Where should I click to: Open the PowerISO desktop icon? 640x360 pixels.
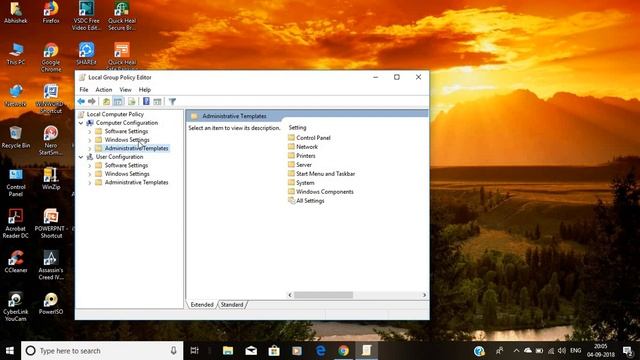tap(51, 303)
